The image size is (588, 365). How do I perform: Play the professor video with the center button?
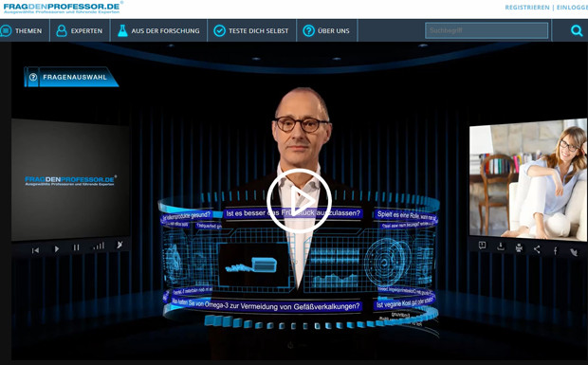[x=299, y=201]
